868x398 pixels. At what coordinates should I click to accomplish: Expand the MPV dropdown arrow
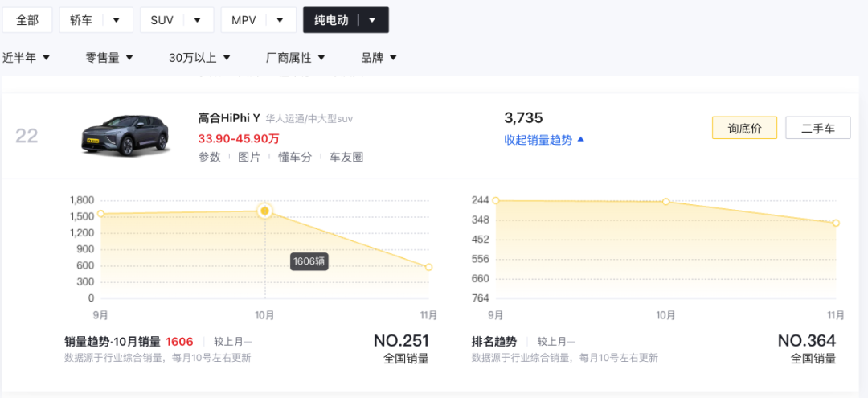pos(280,20)
